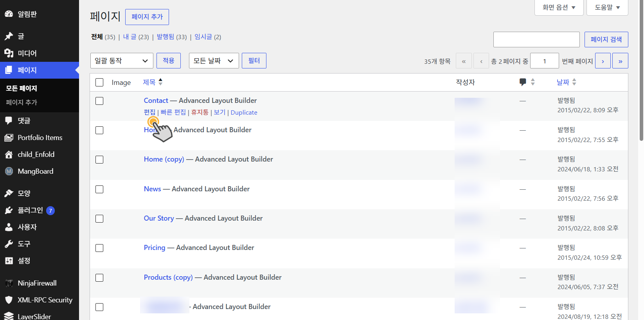The width and height of the screenshot is (644, 320).
Task: Click the tools wrench icon
Action: 9,244
